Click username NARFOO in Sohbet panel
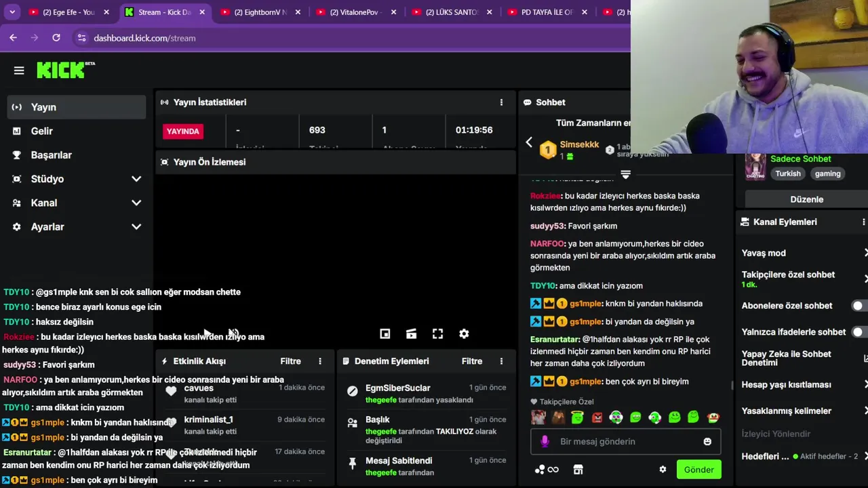Image resolution: width=868 pixels, height=488 pixels. tap(547, 244)
